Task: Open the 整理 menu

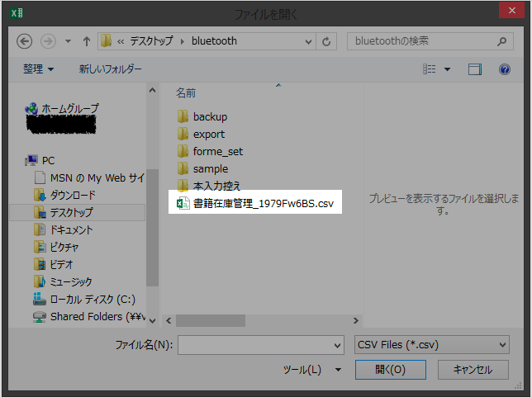Action: [38, 69]
